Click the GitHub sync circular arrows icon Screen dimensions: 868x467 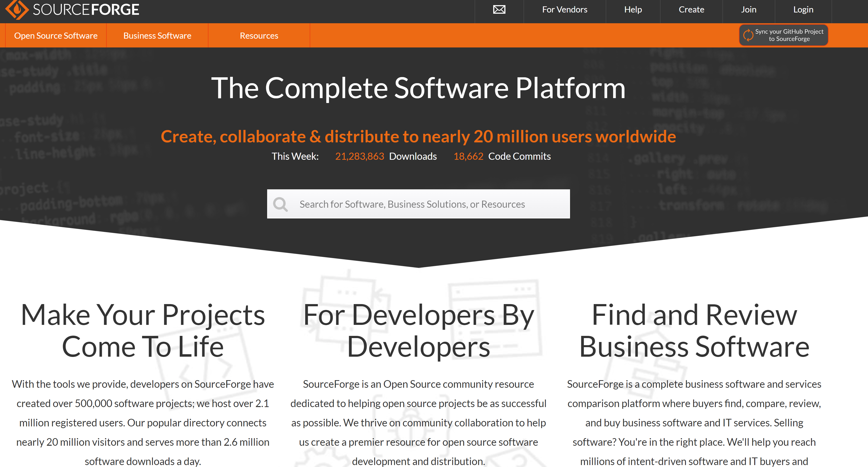pos(748,35)
